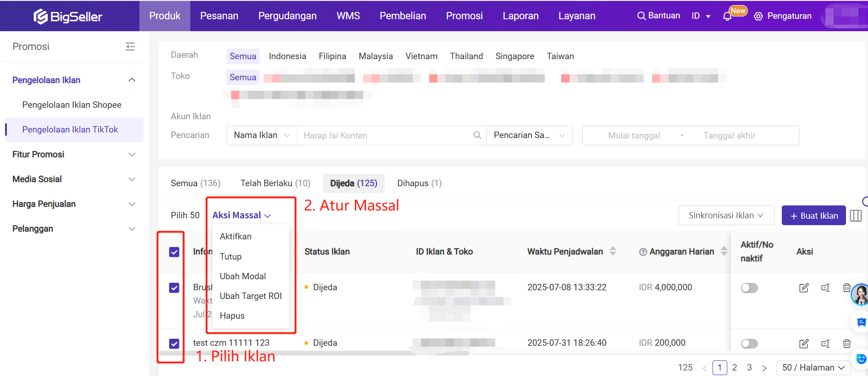Viewport: 868px width, 376px height.
Task: Click the Tanggal akhir date field
Action: 729,136
